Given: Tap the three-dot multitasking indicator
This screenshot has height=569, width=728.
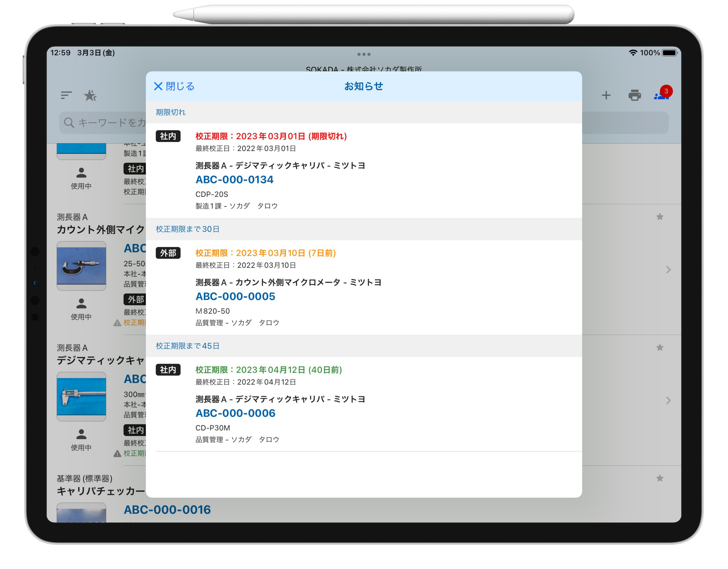Looking at the screenshot, I should 364,54.
